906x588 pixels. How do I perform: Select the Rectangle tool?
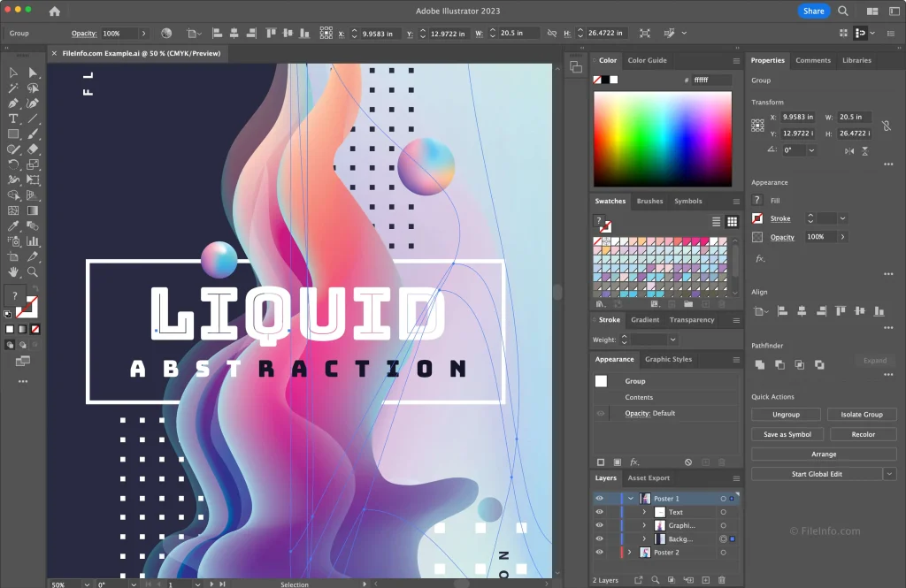[13, 134]
